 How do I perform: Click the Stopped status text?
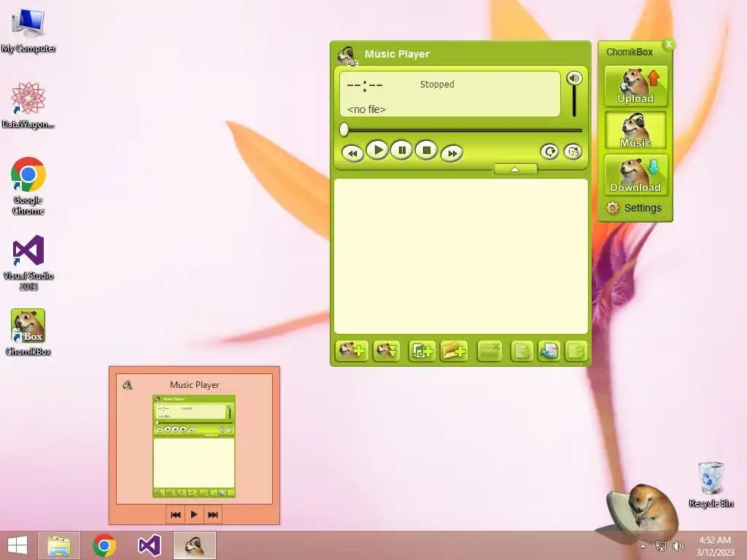437,85
